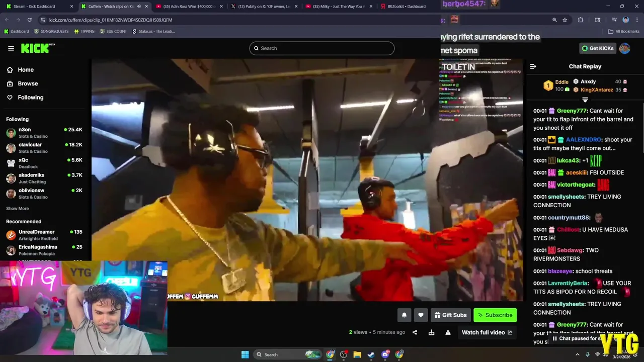
Task: Open the SUB COUNT bookmark
Action: click(113, 31)
